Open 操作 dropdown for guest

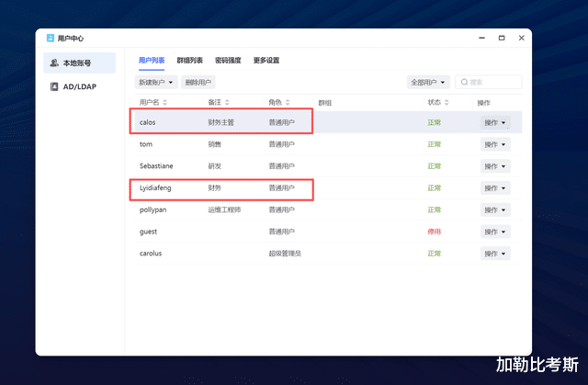(495, 232)
